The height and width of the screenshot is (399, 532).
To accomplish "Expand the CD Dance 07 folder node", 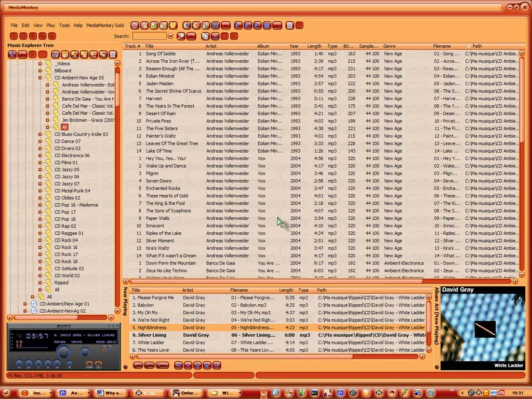I will [x=40, y=141].
